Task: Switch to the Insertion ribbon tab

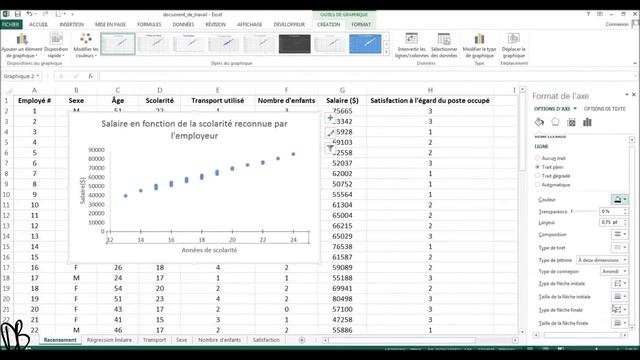Action: tap(71, 24)
